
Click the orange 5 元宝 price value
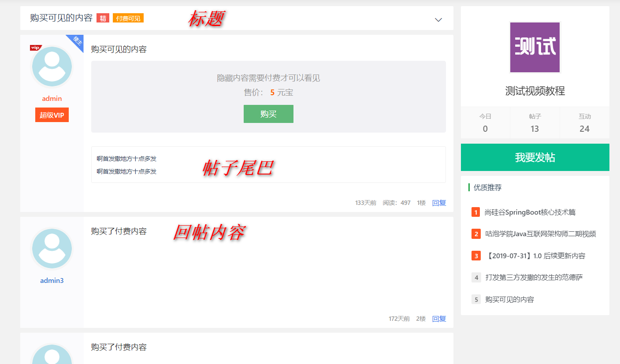pyautogui.click(x=272, y=93)
